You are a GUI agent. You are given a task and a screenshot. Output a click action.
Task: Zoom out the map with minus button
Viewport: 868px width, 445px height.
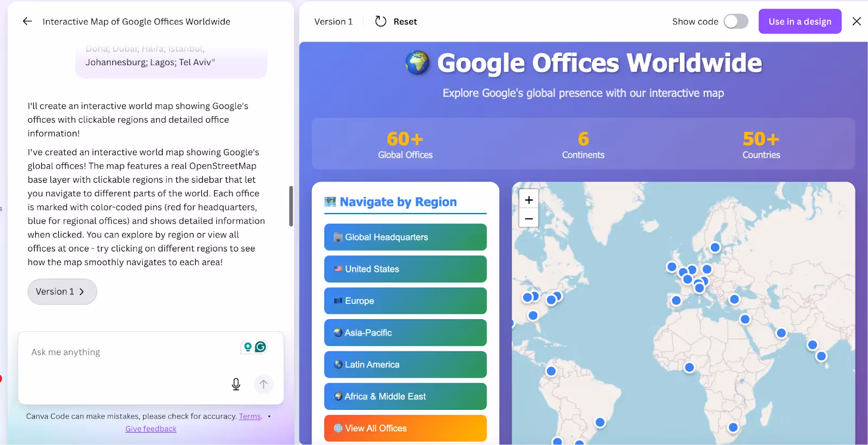tap(529, 218)
